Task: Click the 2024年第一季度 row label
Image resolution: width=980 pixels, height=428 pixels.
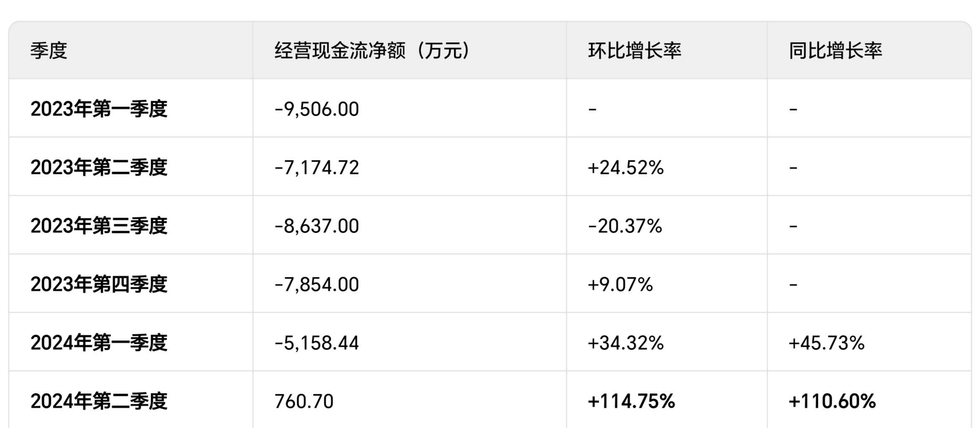Action: (x=99, y=343)
